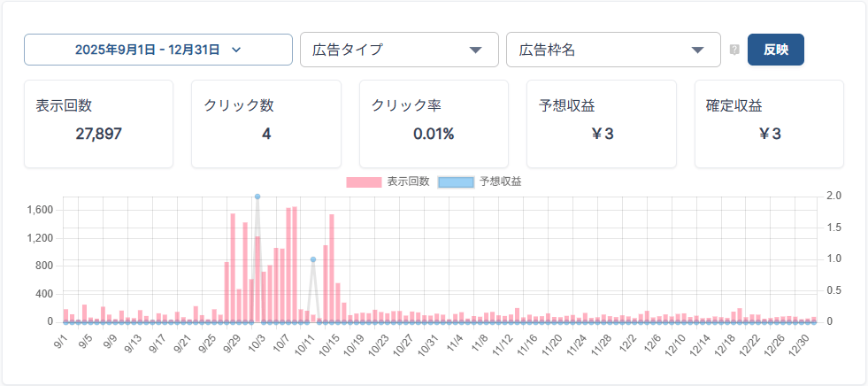
Task: Select the 予想収益 data point near 10/11
Action: [313, 259]
